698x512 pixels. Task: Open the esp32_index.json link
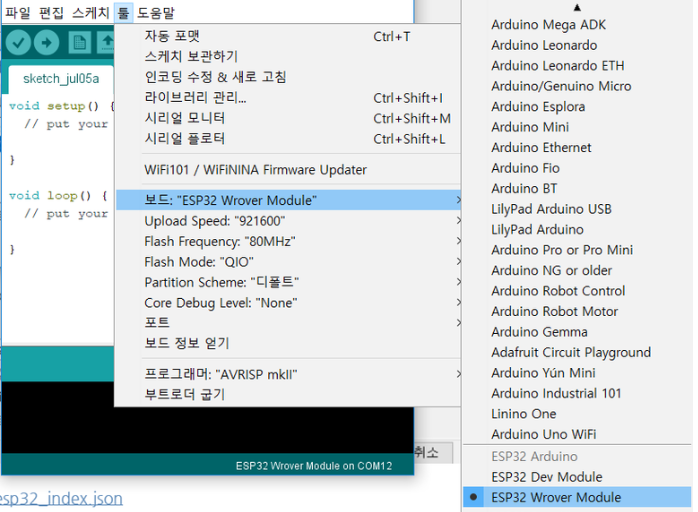tap(61, 498)
